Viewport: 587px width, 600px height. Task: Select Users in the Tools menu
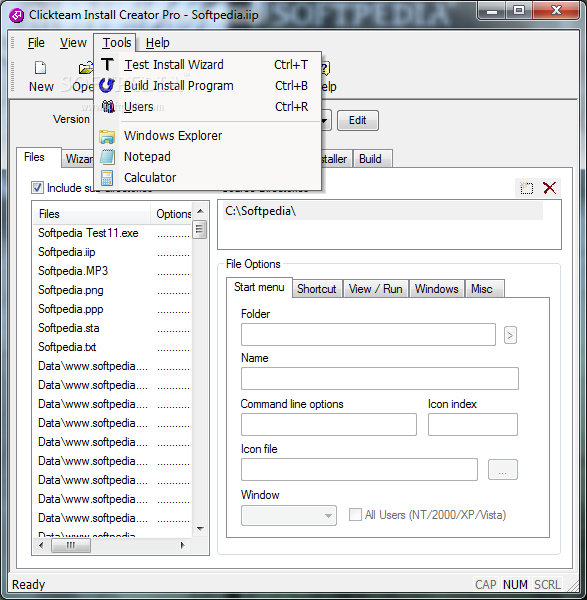click(x=208, y=107)
